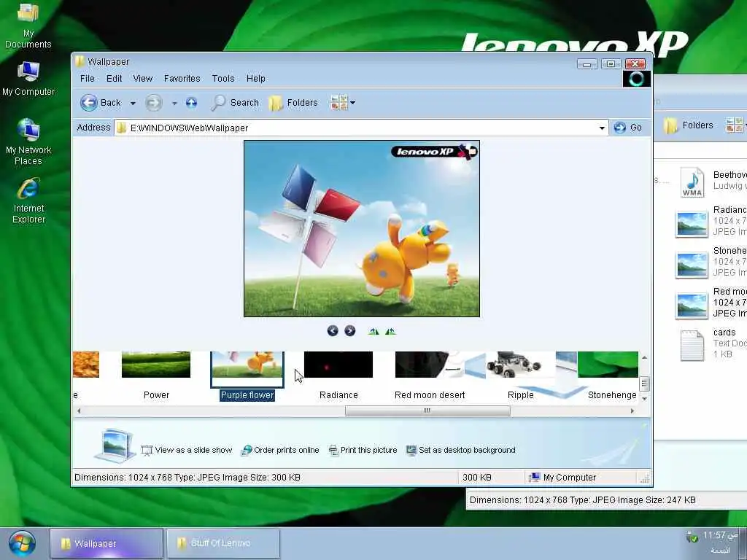Select Stonehenge JPEG icon in background window
The width and height of the screenshot is (747, 560).
[x=692, y=265]
